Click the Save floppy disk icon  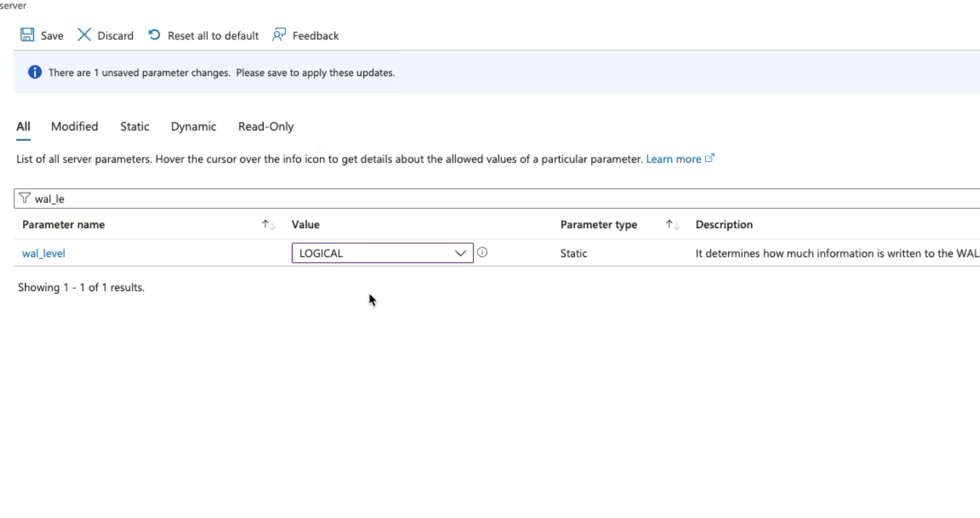tap(27, 35)
